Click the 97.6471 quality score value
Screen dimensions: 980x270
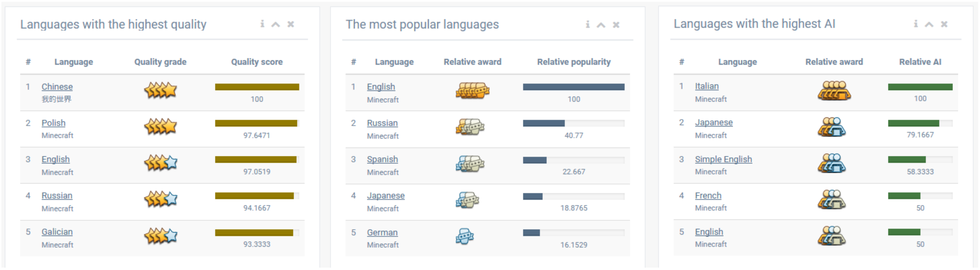point(257,135)
